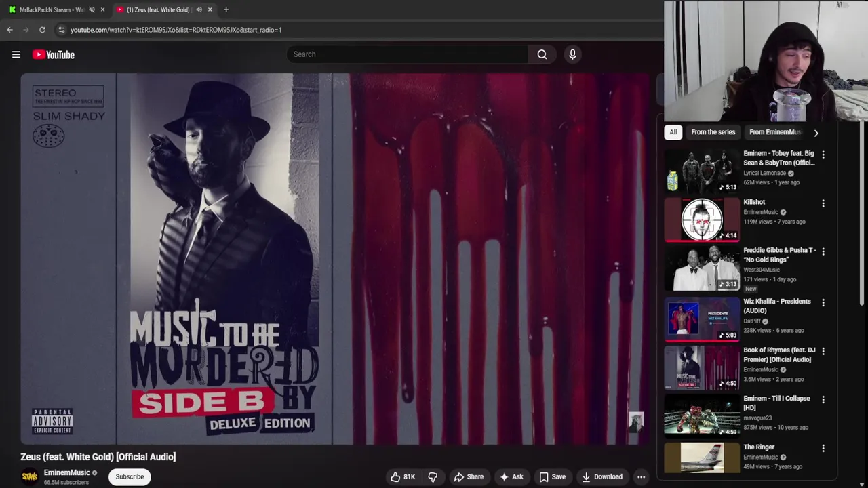Viewport: 868px width, 488px height.
Task: Mute the Zeus tab audio icon
Action: [x=199, y=9]
